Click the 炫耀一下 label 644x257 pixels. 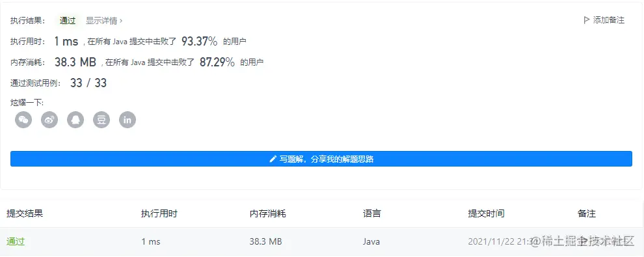pos(27,102)
